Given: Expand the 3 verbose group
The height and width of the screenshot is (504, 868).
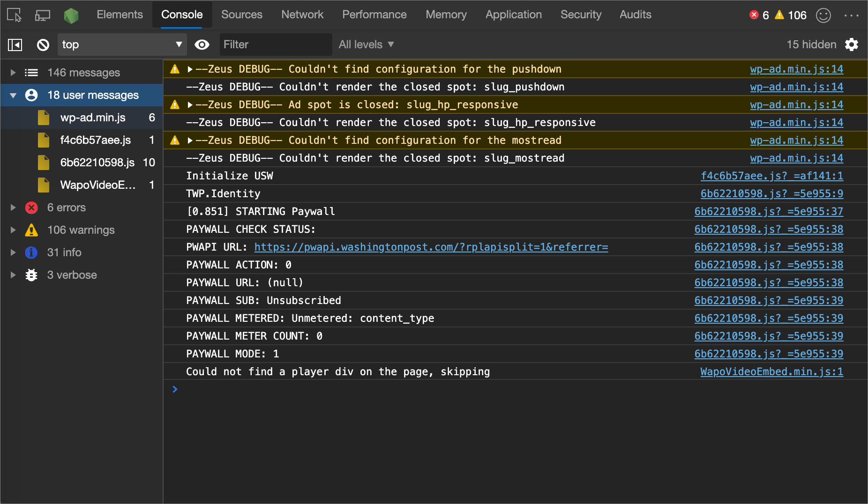Looking at the screenshot, I should click(x=13, y=275).
